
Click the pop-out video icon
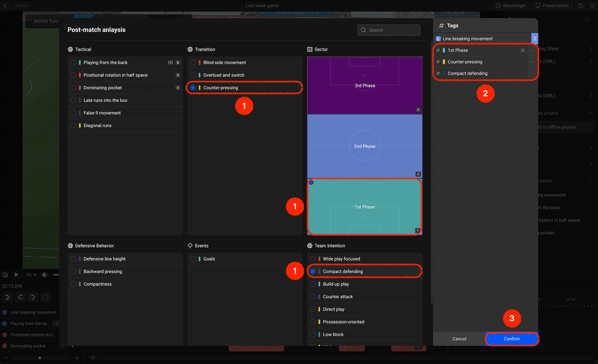pos(5,275)
